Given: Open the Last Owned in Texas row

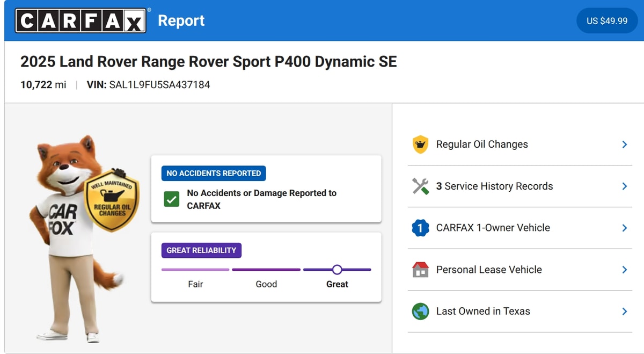Looking at the screenshot, I should pyautogui.click(x=520, y=311).
